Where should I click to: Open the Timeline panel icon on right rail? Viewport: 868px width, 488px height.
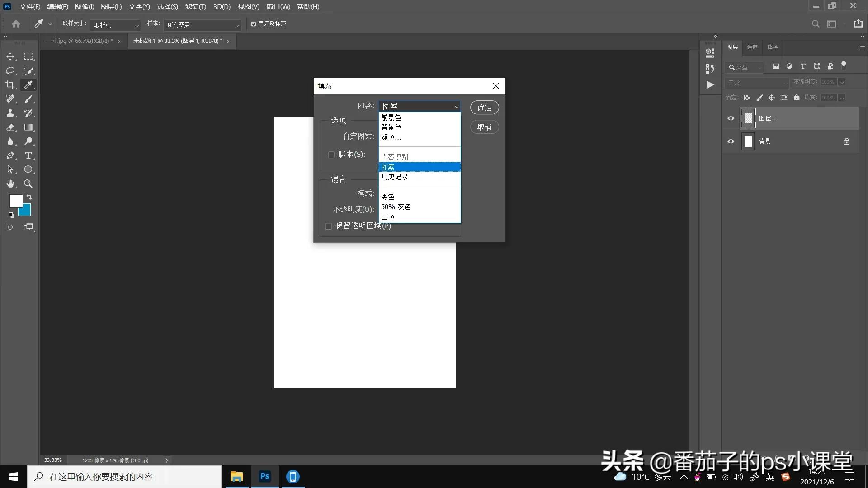point(710,84)
